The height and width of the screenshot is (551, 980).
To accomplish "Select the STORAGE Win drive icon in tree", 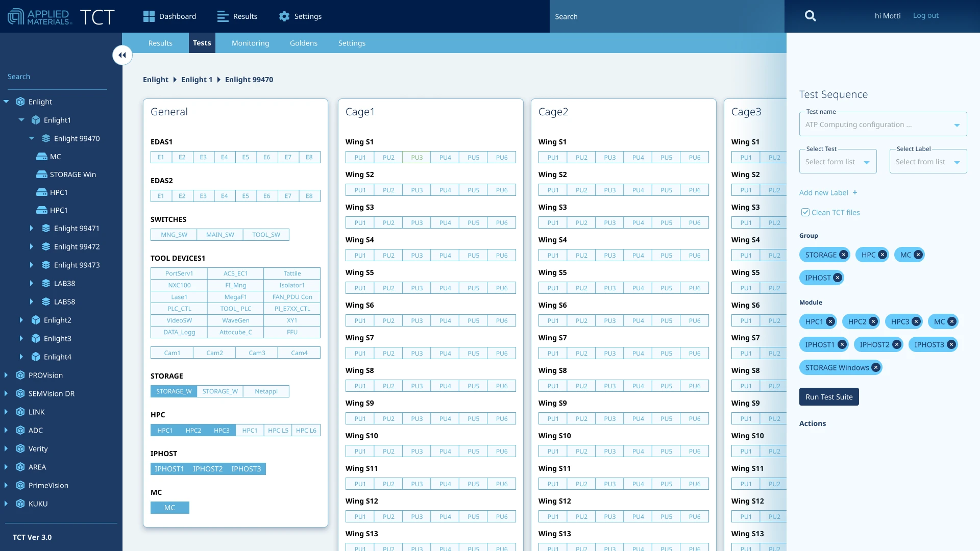I will click(42, 174).
